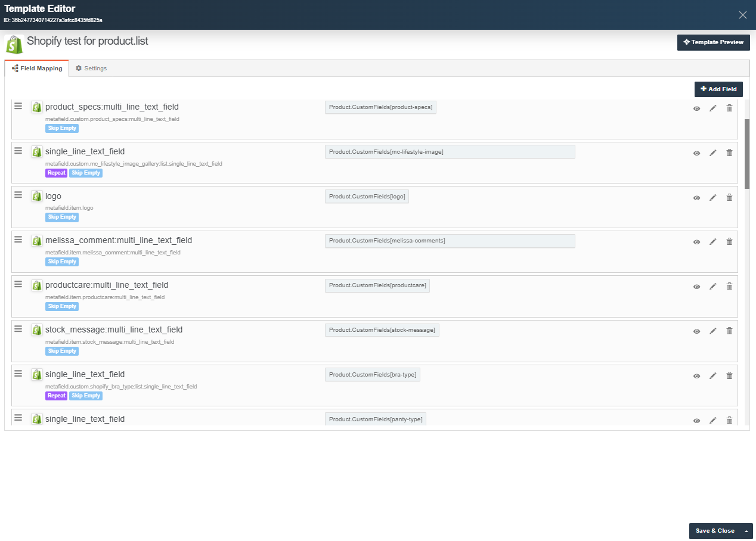
Task: Toggle visibility of productcare field
Action: point(696,287)
